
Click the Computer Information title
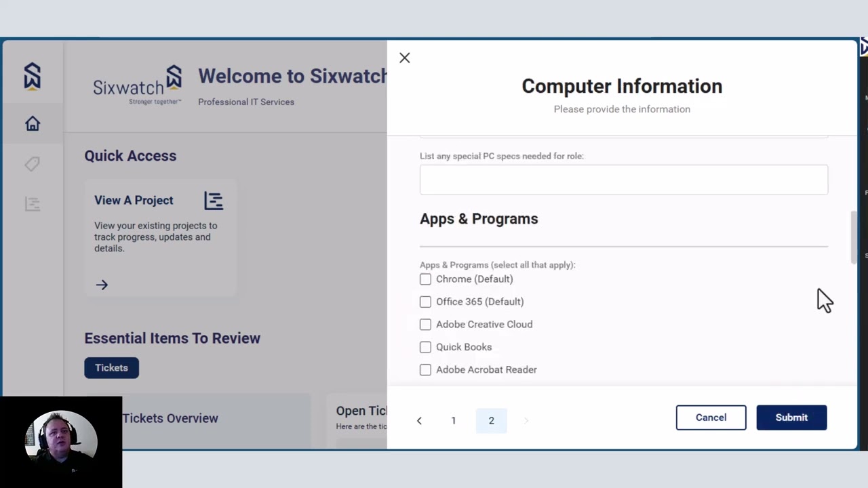(x=622, y=86)
